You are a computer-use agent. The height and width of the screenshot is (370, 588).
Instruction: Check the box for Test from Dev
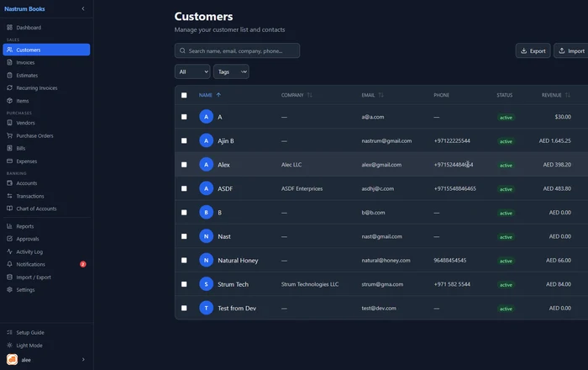click(184, 308)
